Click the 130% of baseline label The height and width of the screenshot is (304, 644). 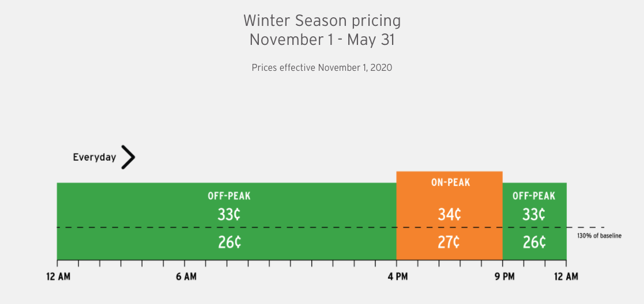(x=599, y=235)
